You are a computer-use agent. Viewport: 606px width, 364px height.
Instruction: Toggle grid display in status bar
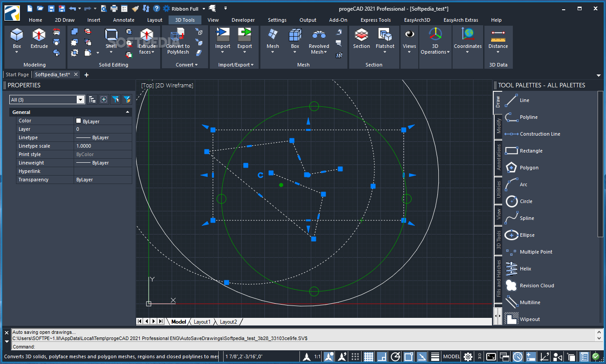coord(369,356)
